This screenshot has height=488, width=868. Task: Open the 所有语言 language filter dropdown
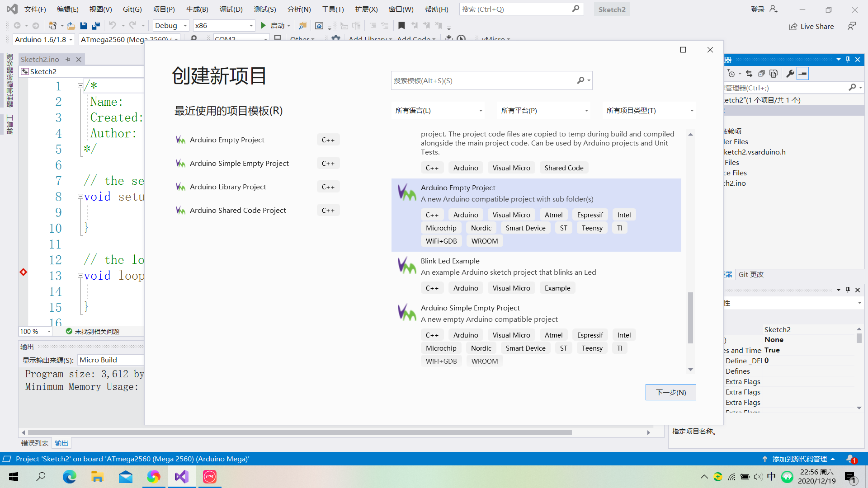tap(438, 111)
